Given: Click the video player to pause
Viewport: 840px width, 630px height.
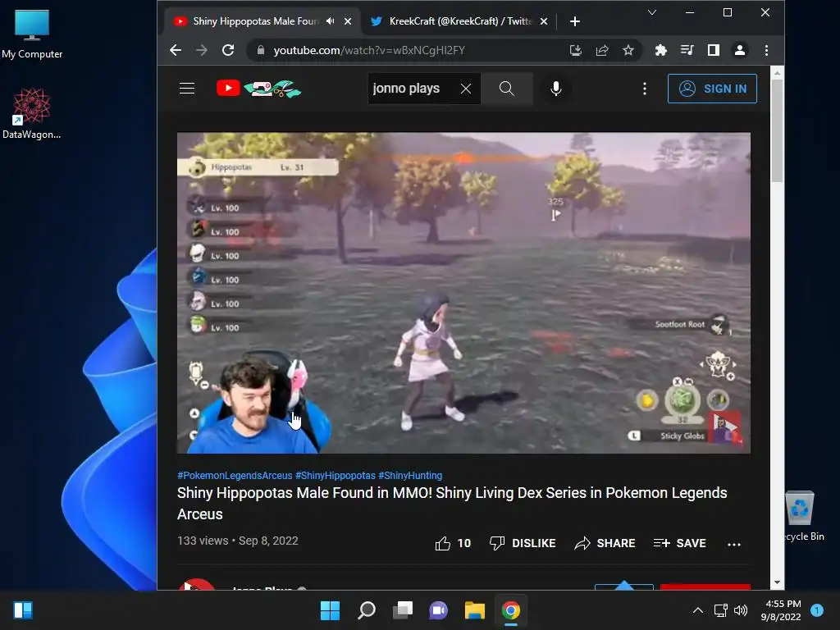Looking at the screenshot, I should [x=463, y=293].
